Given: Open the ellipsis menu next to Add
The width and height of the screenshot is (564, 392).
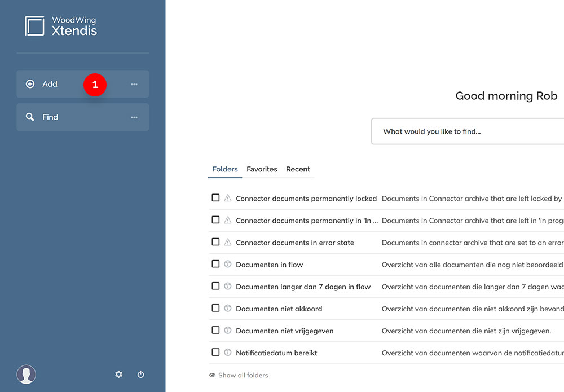Looking at the screenshot, I should pyautogui.click(x=134, y=83).
